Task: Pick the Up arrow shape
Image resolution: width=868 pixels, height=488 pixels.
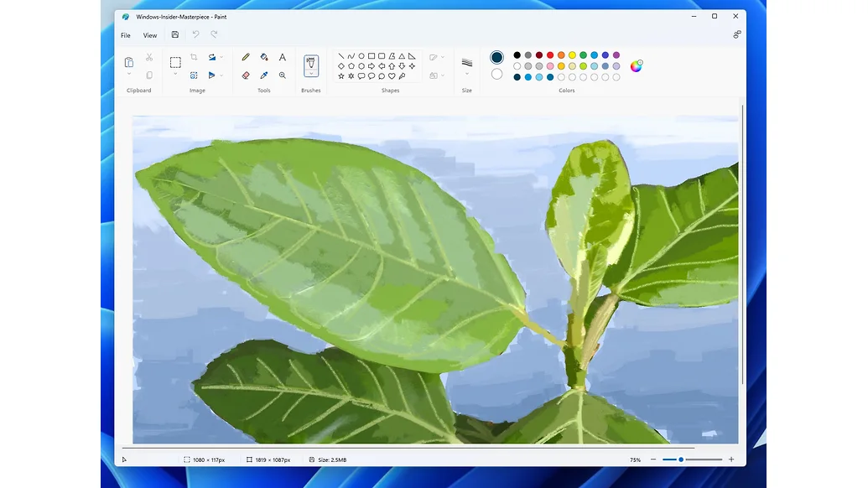Action: point(392,66)
